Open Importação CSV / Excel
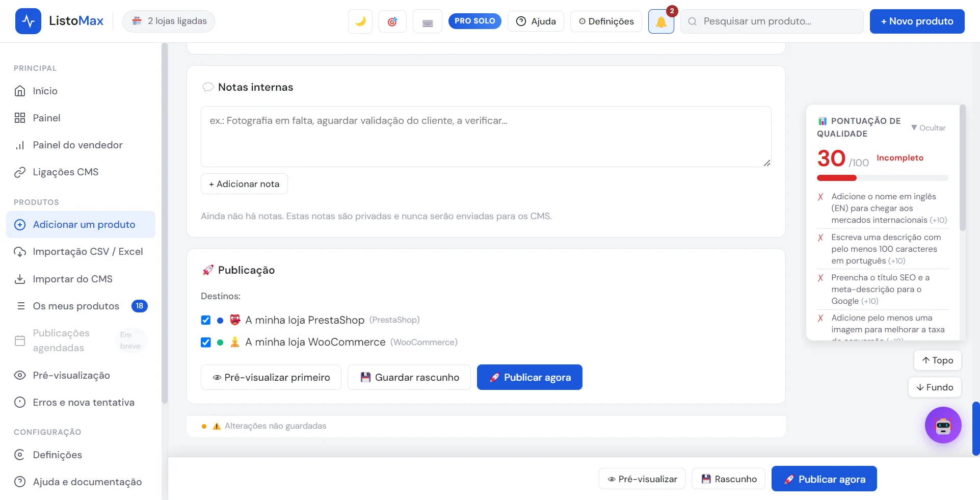 pos(81,251)
